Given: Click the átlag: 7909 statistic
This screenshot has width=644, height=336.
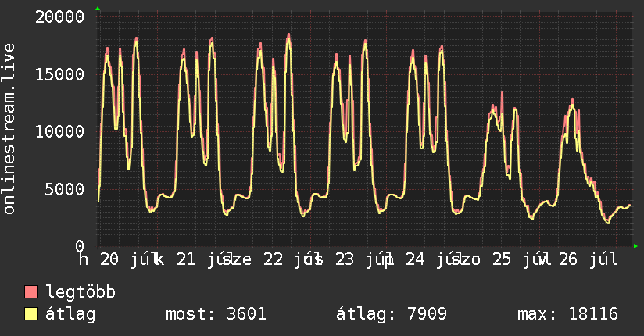Looking at the screenshot, I should 391,314.
